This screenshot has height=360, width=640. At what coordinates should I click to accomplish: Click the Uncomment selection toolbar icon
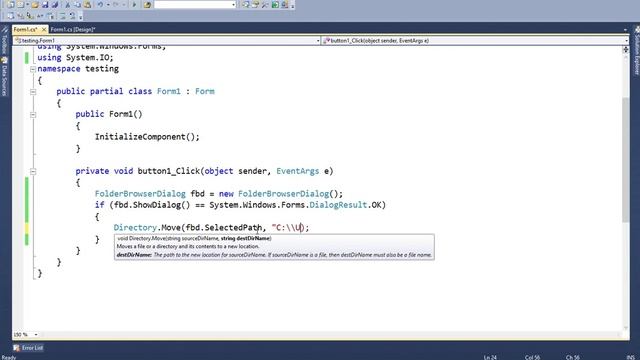click(72, 16)
